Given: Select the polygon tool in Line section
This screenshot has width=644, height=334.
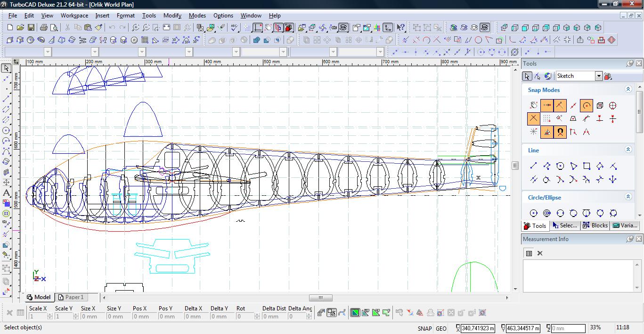Looking at the screenshot, I should point(560,166).
